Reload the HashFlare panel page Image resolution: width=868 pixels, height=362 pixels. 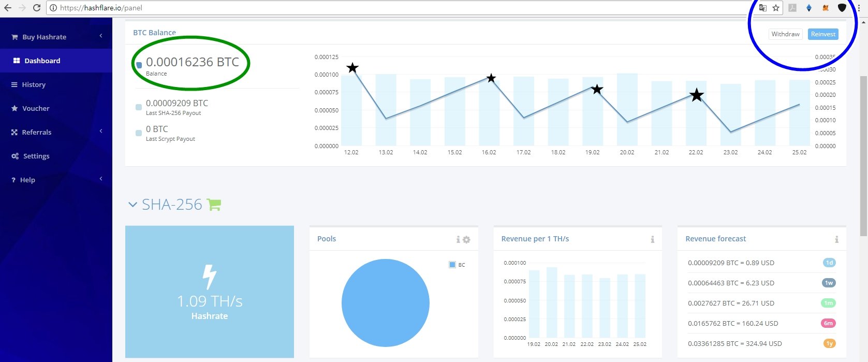pos(37,8)
